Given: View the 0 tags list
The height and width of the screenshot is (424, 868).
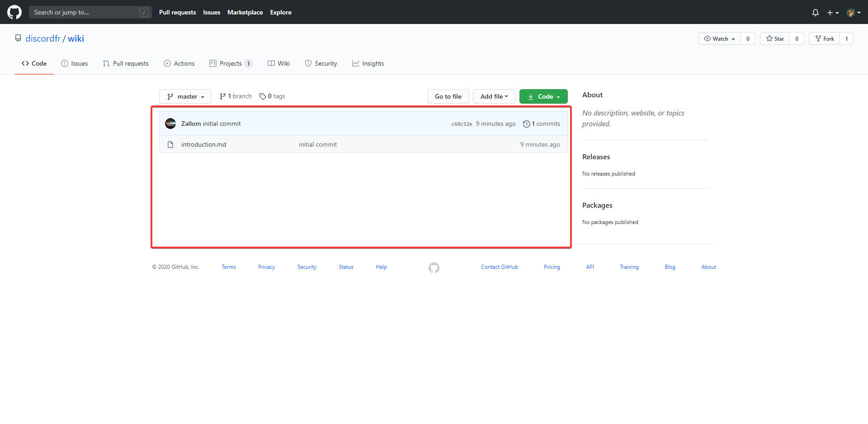Looking at the screenshot, I should tap(272, 96).
